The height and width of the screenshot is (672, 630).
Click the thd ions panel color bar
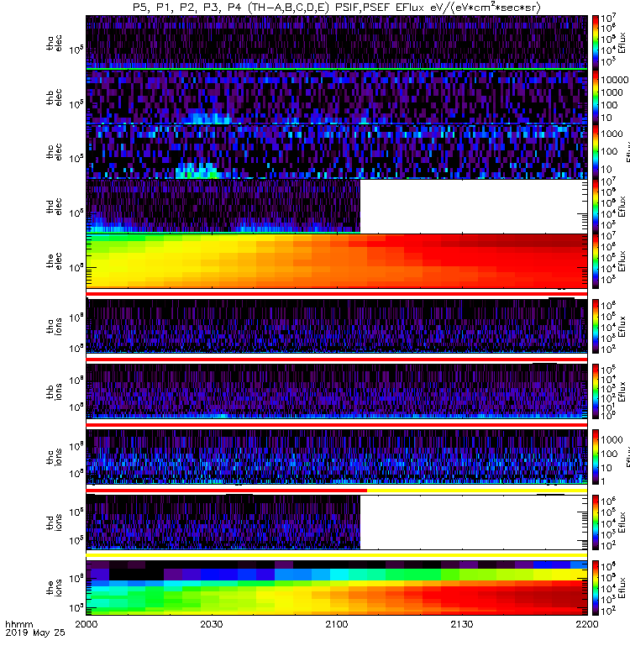596,522
